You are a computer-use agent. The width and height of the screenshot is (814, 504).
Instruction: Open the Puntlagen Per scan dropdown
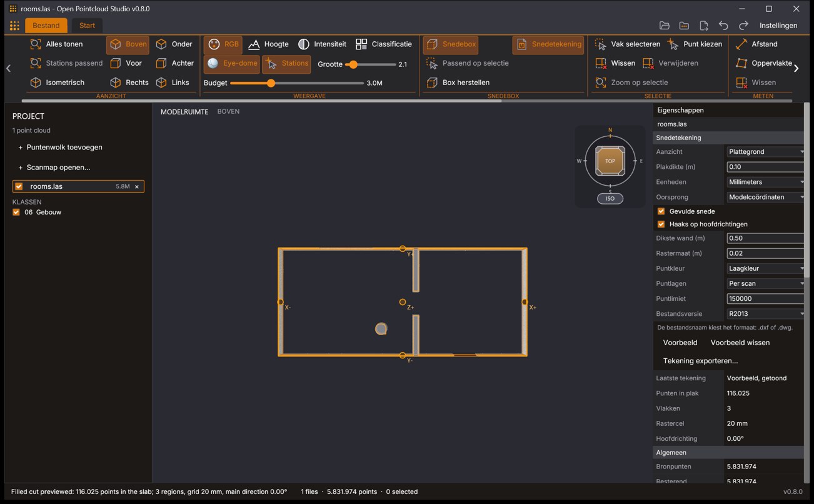point(765,283)
